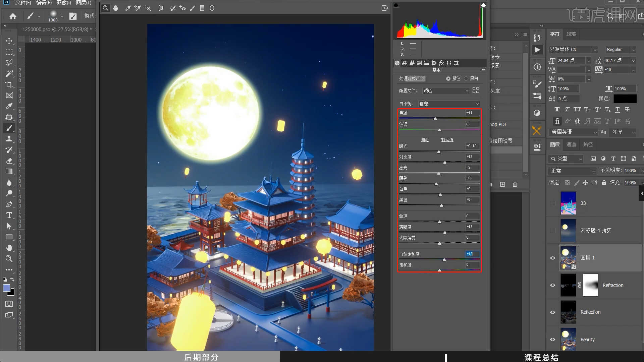Select the Brush tool
644x362 pixels.
pyautogui.click(x=9, y=128)
